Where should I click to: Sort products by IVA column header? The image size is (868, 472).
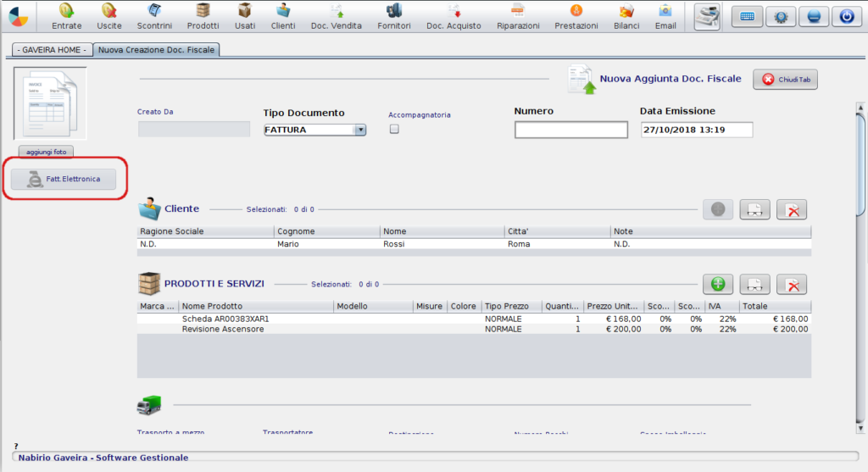coord(722,306)
